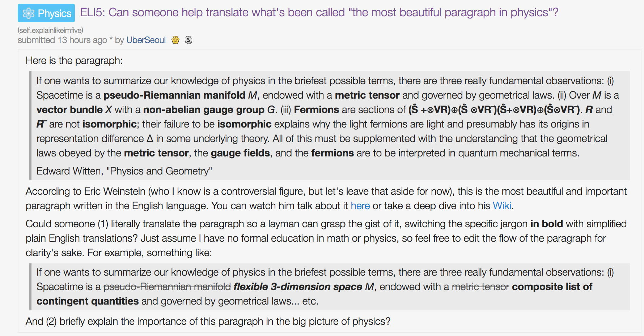Image resolution: width=644 pixels, height=336 pixels.
Task: Click the struck-through 'pseudo-Riemannian manifold' text
Action: pyautogui.click(x=167, y=287)
